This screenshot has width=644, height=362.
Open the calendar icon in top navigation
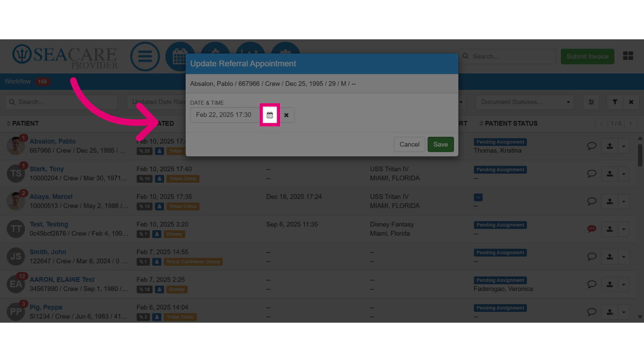(180, 56)
